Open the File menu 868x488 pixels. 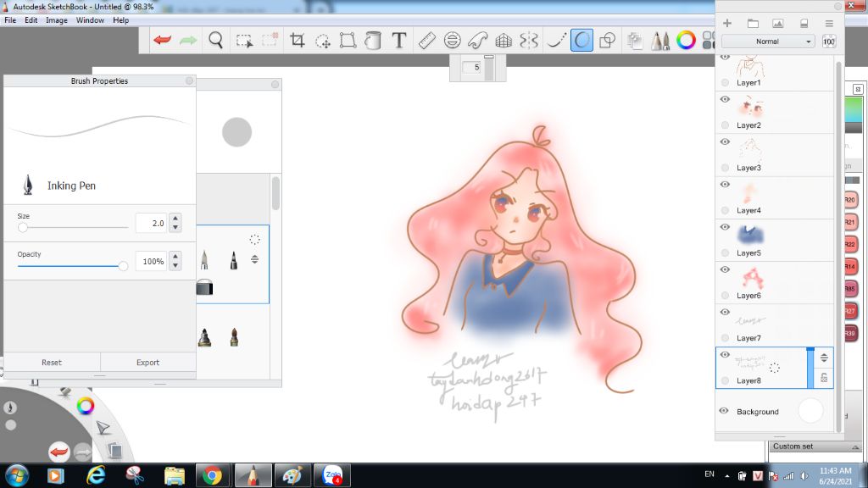(10, 20)
